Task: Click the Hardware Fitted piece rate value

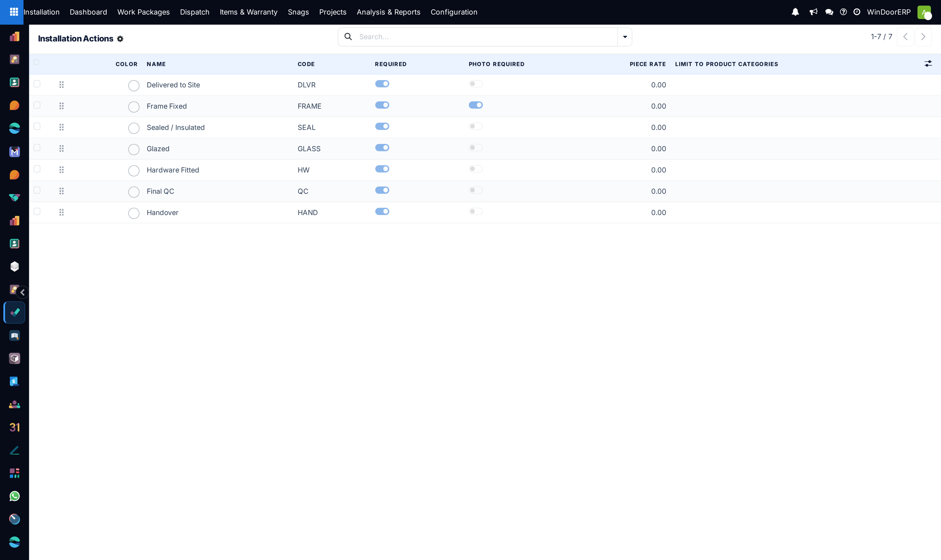Action: coord(659,170)
